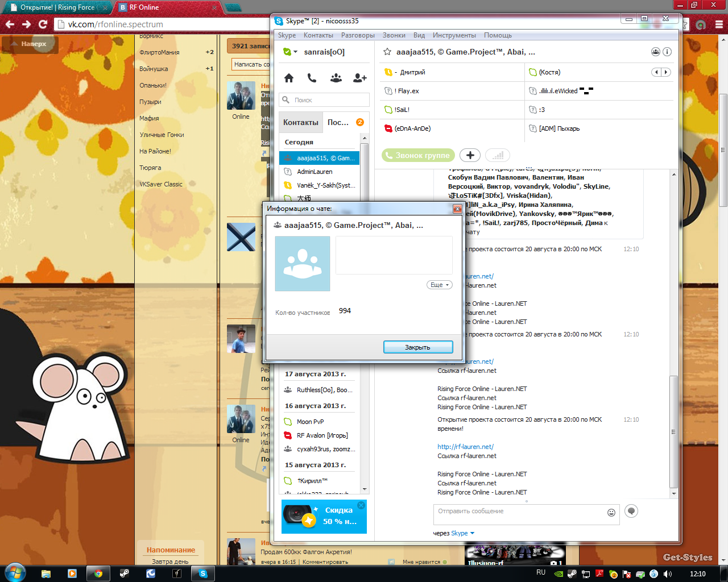Click 'Комментировать' link on VK post
Image resolution: width=728 pixels, height=582 pixels.
(325, 562)
